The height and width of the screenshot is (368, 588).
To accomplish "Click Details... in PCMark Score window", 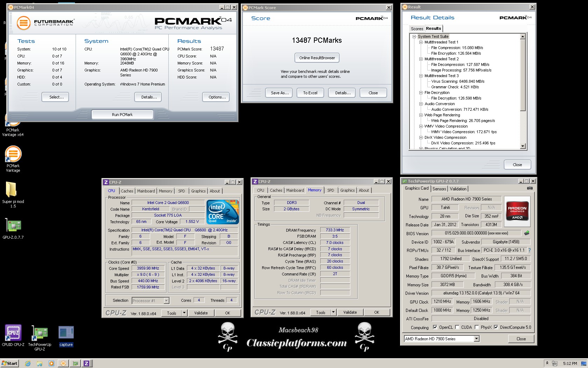I will coord(343,93).
